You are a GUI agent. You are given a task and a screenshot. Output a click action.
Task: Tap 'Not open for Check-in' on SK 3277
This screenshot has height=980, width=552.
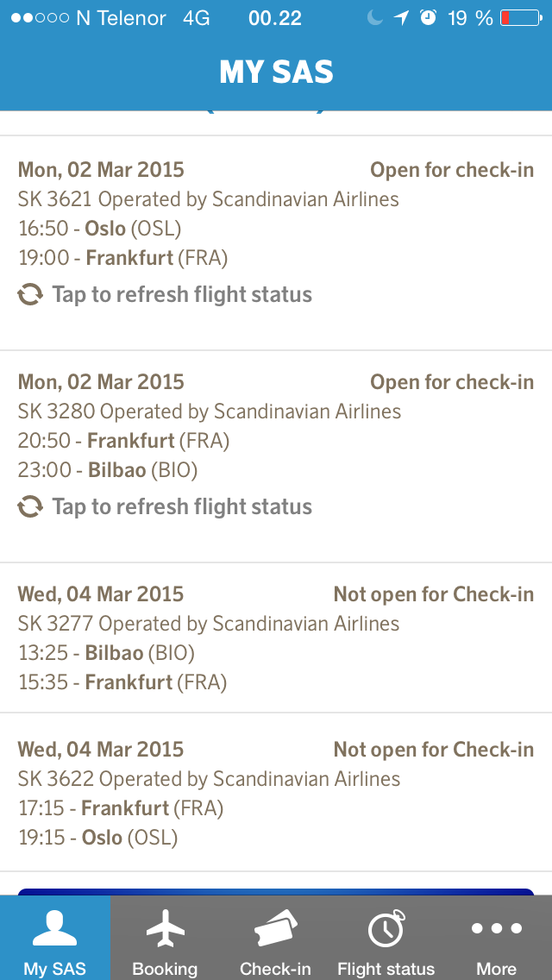click(434, 594)
